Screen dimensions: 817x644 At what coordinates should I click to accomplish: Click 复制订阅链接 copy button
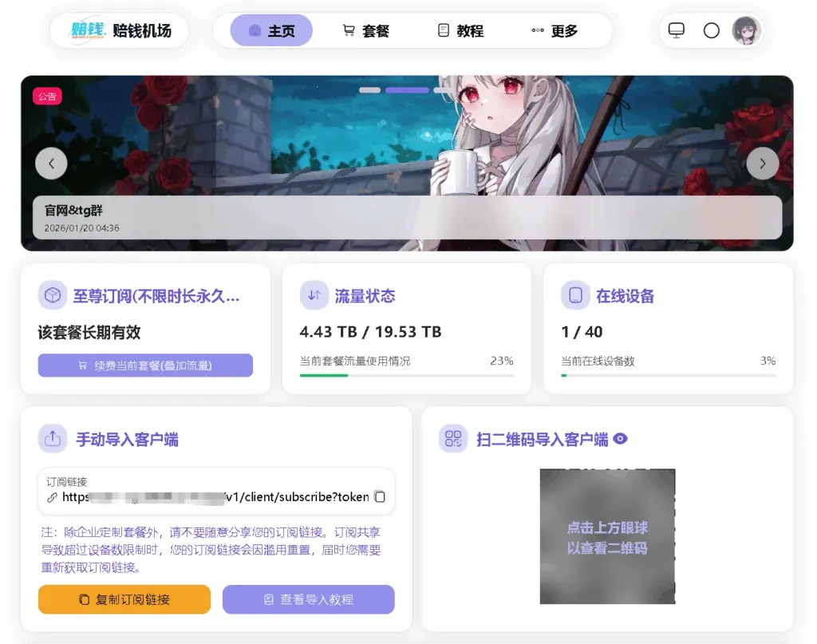124,599
